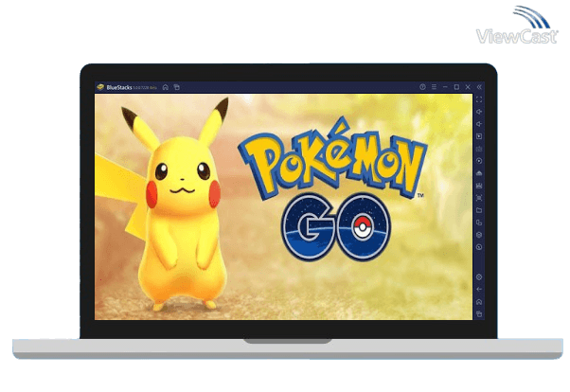Click the eco mode circular icon in sidebar
Image resolution: width=570 pixels, height=392 pixels.
[479, 247]
